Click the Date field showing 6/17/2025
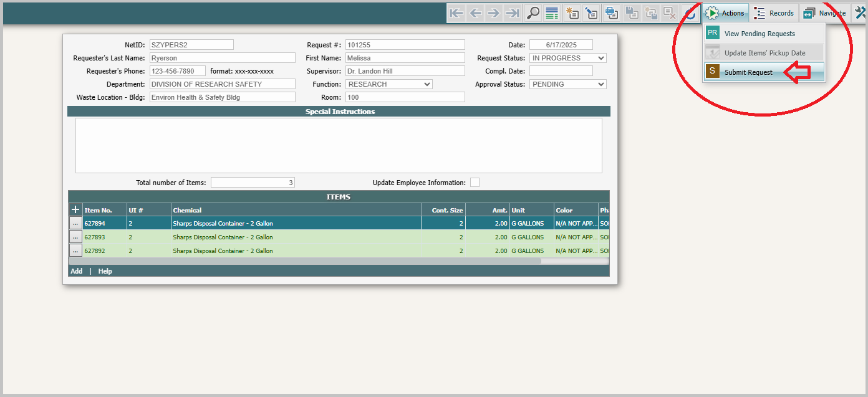Image resolution: width=868 pixels, height=397 pixels. point(561,45)
